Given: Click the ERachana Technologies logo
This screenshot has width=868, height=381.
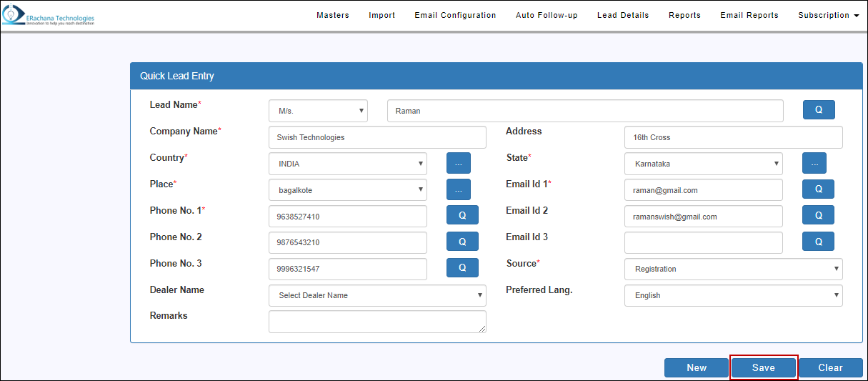Looking at the screenshot, I should [48, 15].
